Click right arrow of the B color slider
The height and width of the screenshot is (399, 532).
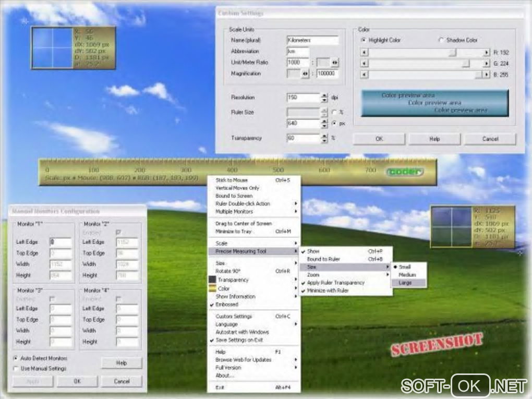(x=487, y=74)
